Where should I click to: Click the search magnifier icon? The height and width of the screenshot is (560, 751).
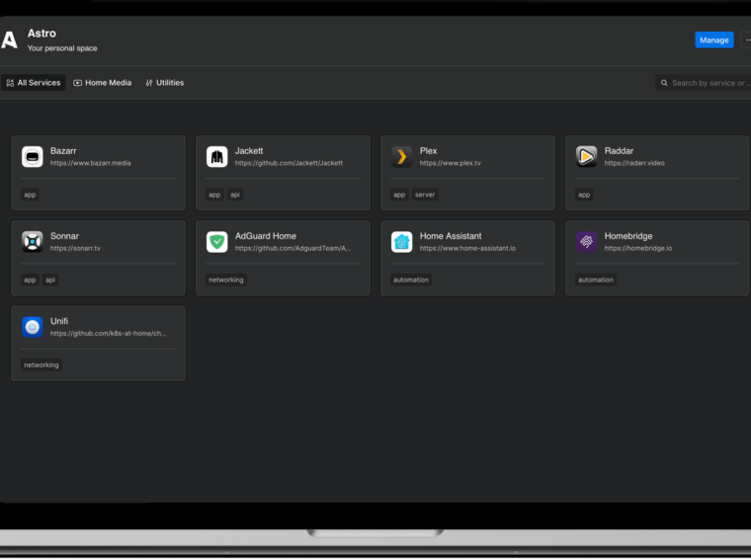[x=664, y=83]
